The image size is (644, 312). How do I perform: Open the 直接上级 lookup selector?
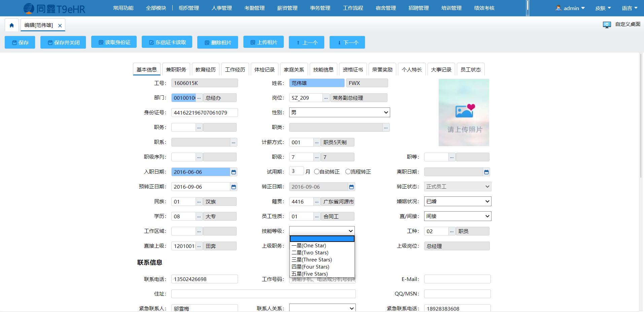199,246
